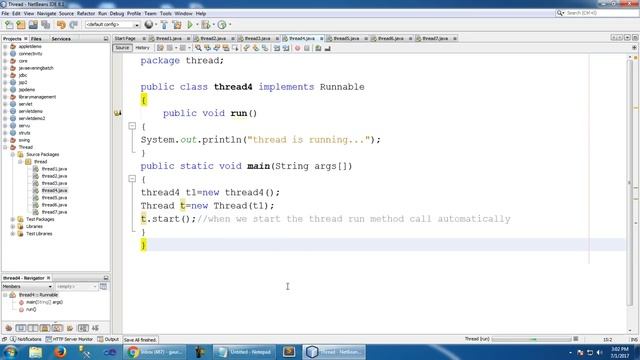Toggle Show Inner Classes filter in Navigator

tap(57, 328)
